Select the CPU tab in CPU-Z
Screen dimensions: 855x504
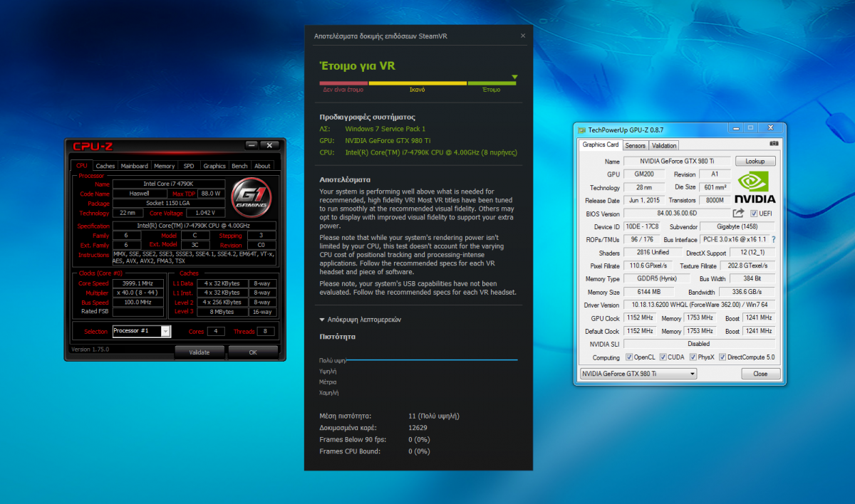(x=82, y=165)
